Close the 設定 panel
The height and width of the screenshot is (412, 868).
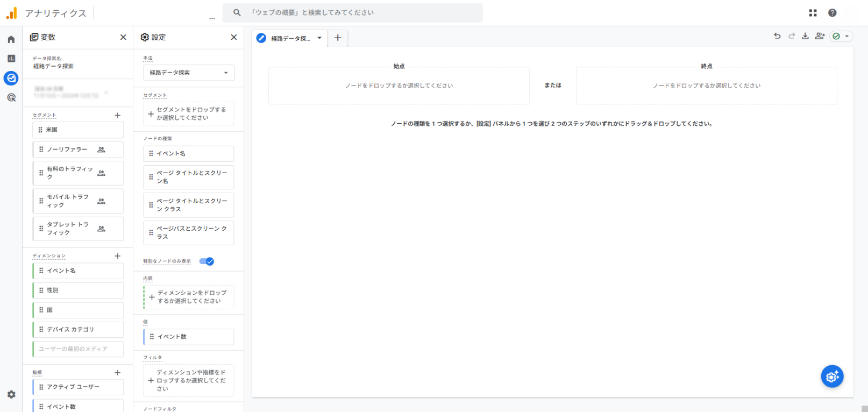pyautogui.click(x=233, y=37)
